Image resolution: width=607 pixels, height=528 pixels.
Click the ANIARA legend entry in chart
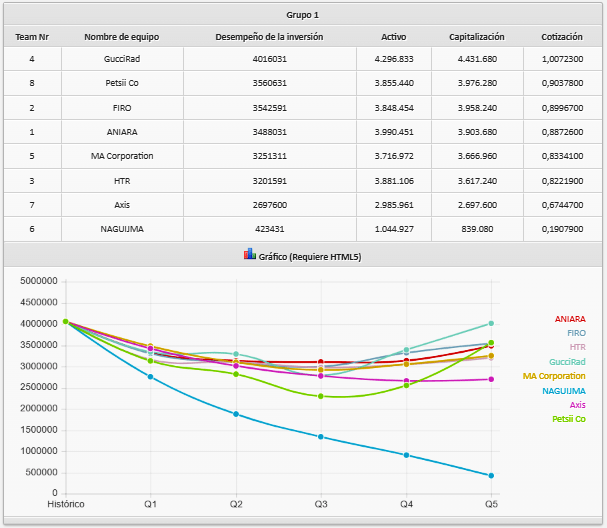[x=570, y=319]
